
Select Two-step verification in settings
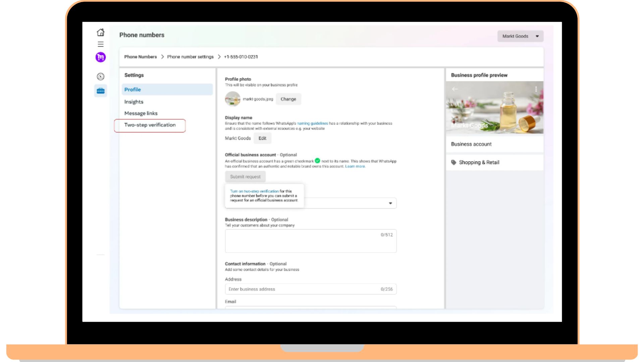pyautogui.click(x=150, y=125)
